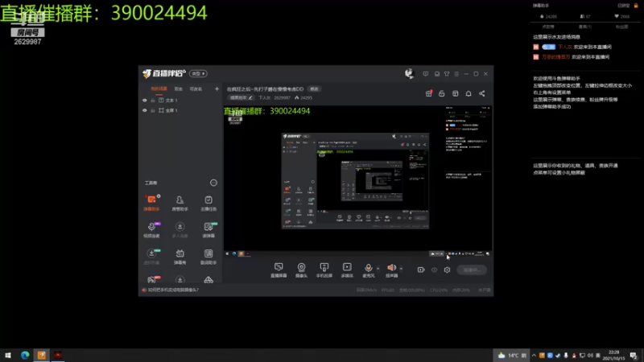The height and width of the screenshot is (362, 644).
Task: Open the 弹幕助手 tool in the toolbox
Action: tap(151, 203)
